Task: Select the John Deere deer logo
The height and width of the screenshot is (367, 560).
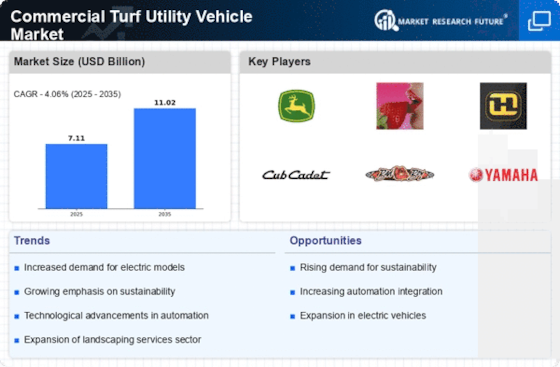Action: [x=296, y=106]
